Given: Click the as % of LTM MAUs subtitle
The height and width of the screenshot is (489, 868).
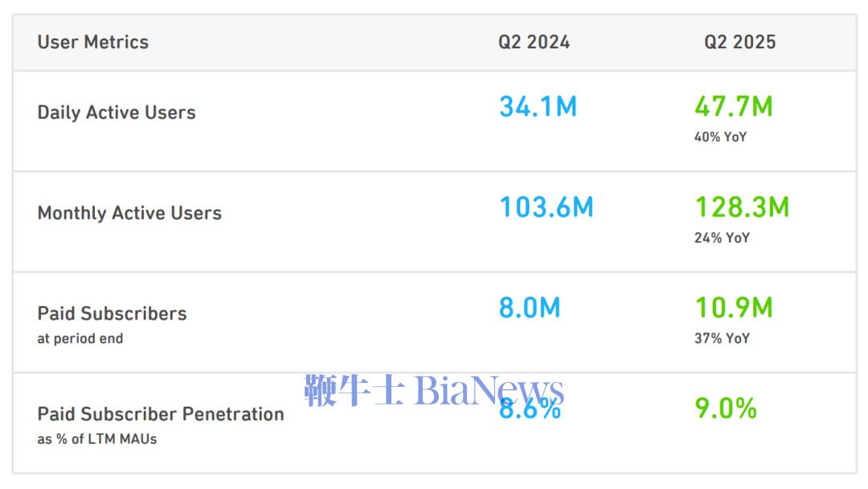Looking at the screenshot, I should [97, 439].
